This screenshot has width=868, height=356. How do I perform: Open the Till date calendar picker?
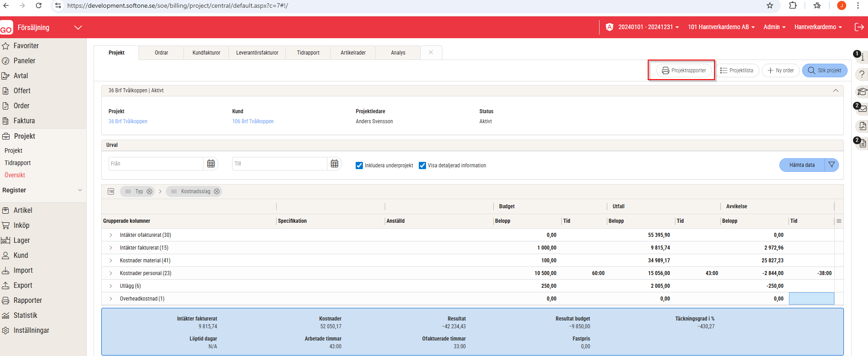[x=334, y=164]
